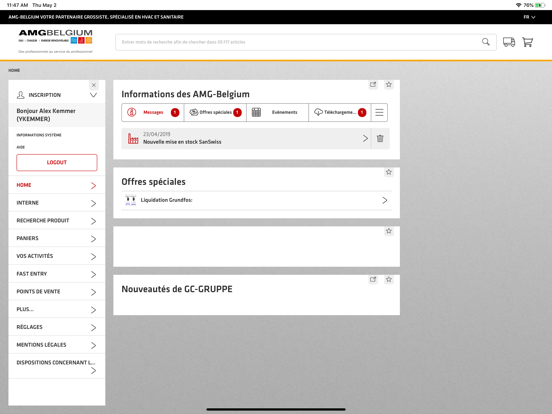The height and width of the screenshot is (414, 552).
Task: Click the Offres spéciales tab icon
Action: click(194, 112)
